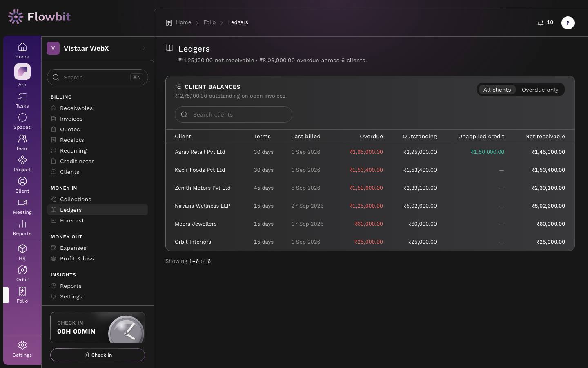Open the profile avatar P
The width and height of the screenshot is (588, 368).
click(x=568, y=23)
